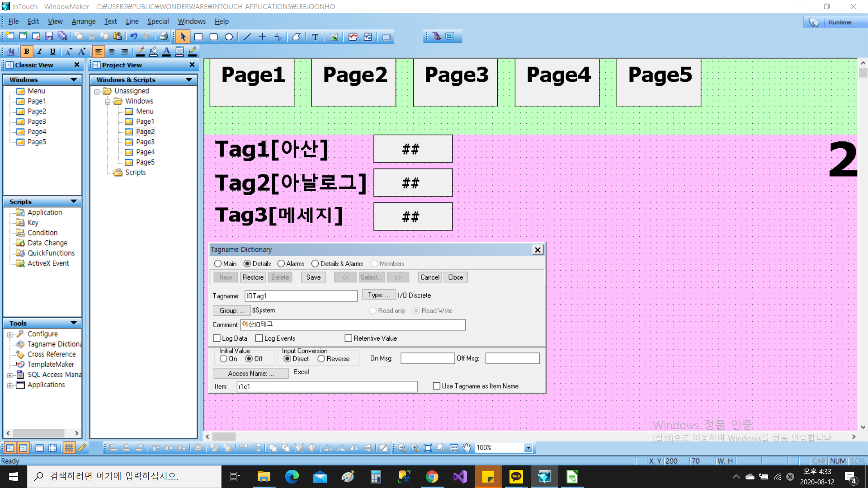Select the pointer selection tool
The height and width of the screenshot is (488, 868).
click(183, 37)
